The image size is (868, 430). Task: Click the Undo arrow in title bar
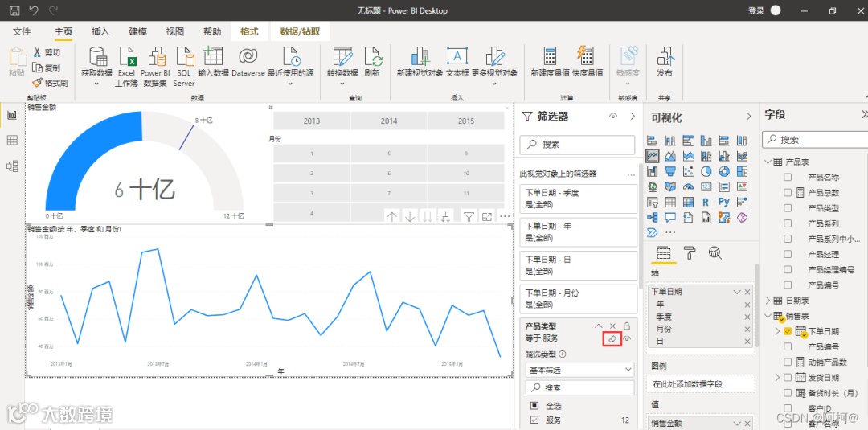click(x=34, y=10)
